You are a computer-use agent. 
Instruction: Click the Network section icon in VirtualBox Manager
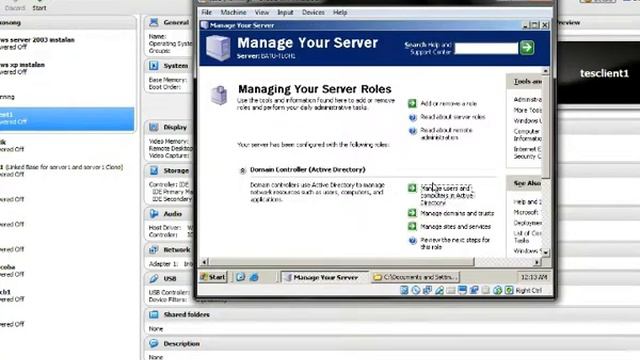154,249
